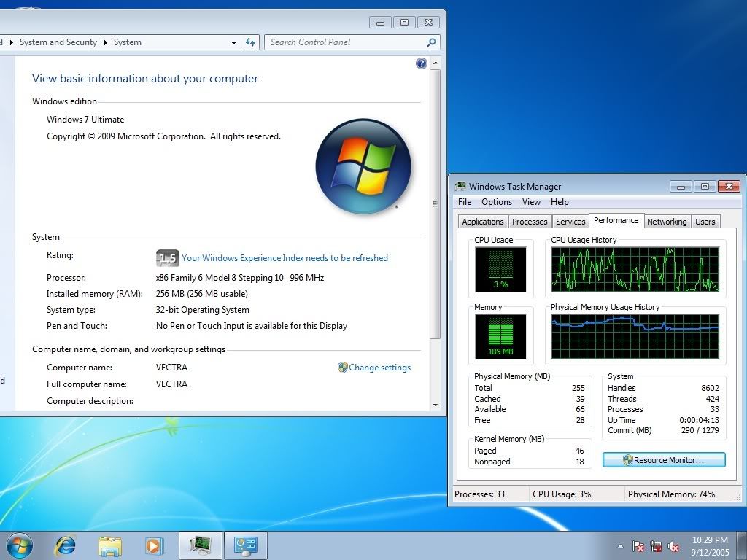Viewport: 747px width, 560px height.
Task: Open the Options menu in Task Manager
Action: [x=496, y=202]
